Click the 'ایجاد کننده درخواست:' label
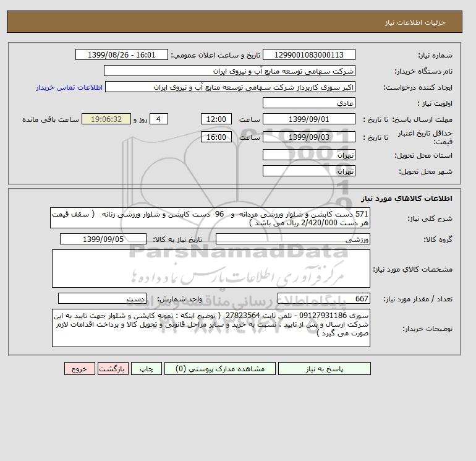The height and width of the screenshot is (461, 476). (418, 87)
